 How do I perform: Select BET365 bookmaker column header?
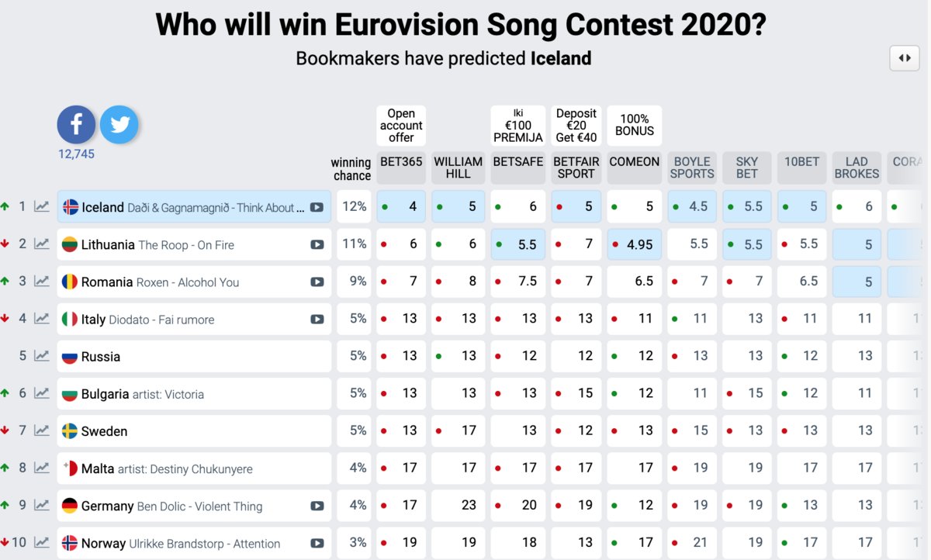(401, 161)
